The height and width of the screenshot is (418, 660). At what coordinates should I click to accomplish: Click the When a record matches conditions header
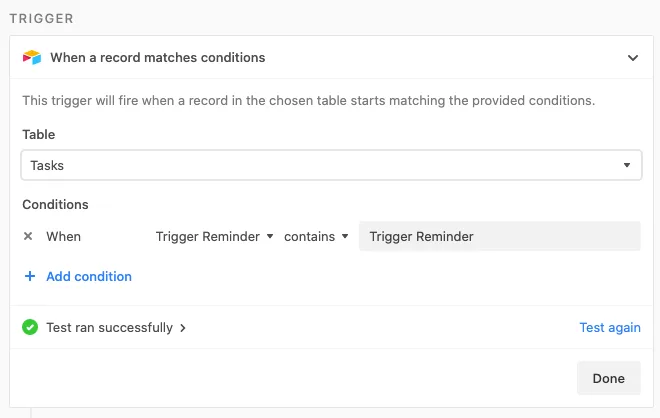coord(157,57)
